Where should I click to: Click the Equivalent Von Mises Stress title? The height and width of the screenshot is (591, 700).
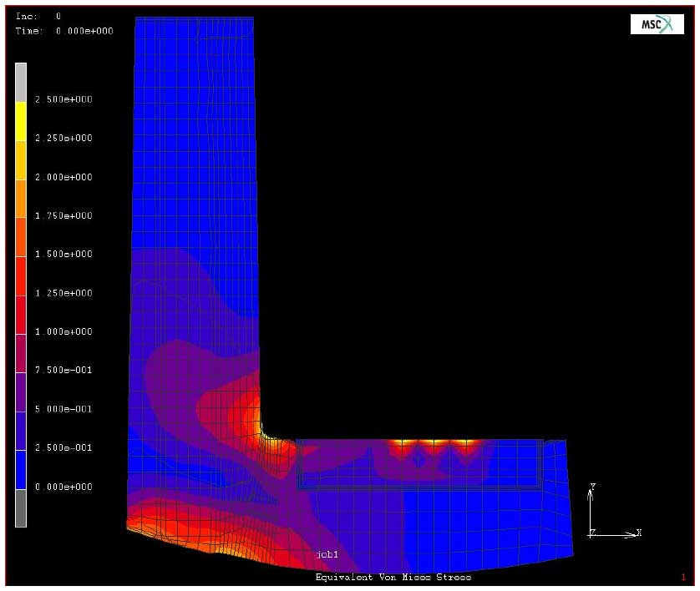coord(393,577)
